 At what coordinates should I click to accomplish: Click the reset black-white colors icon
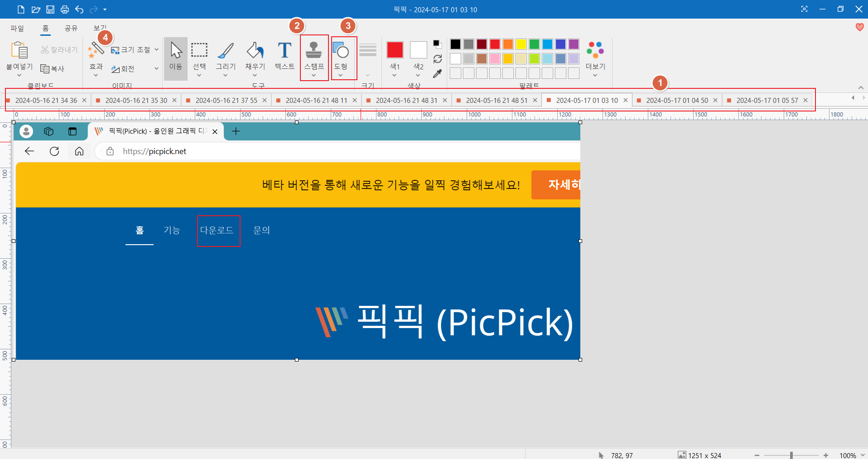point(437,44)
